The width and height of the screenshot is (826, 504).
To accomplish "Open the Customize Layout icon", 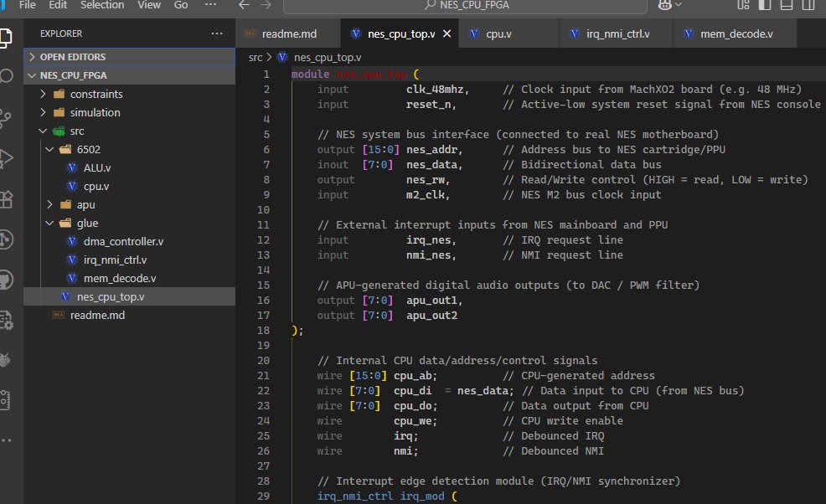I will [743, 5].
